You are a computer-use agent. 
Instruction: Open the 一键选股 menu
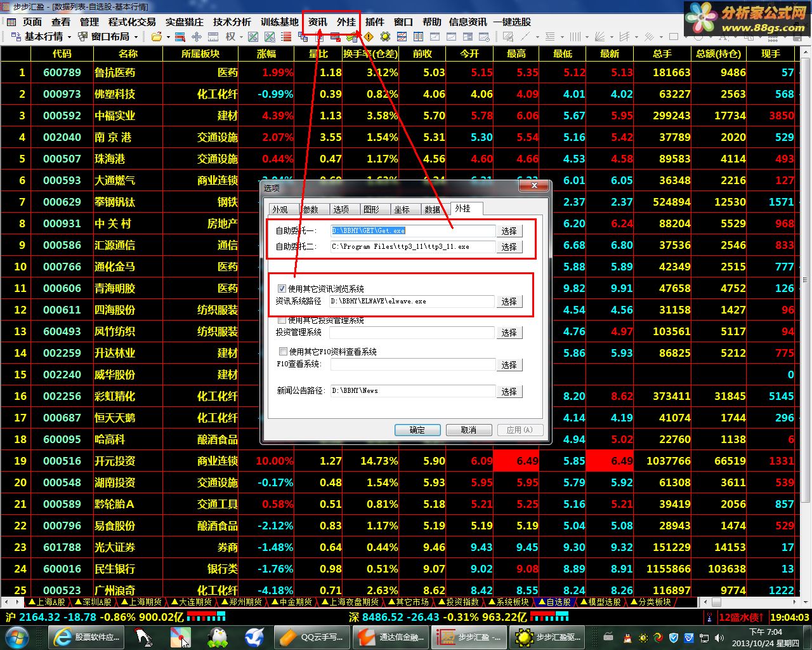coord(512,22)
